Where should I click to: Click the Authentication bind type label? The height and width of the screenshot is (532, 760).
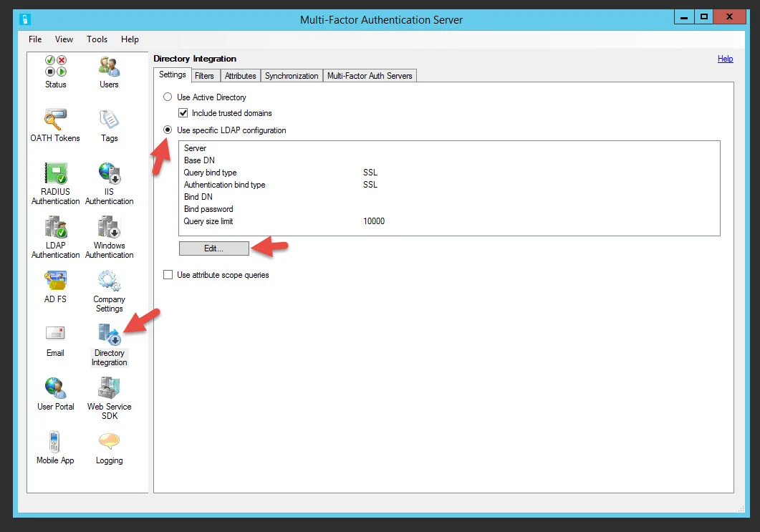pyautogui.click(x=224, y=185)
